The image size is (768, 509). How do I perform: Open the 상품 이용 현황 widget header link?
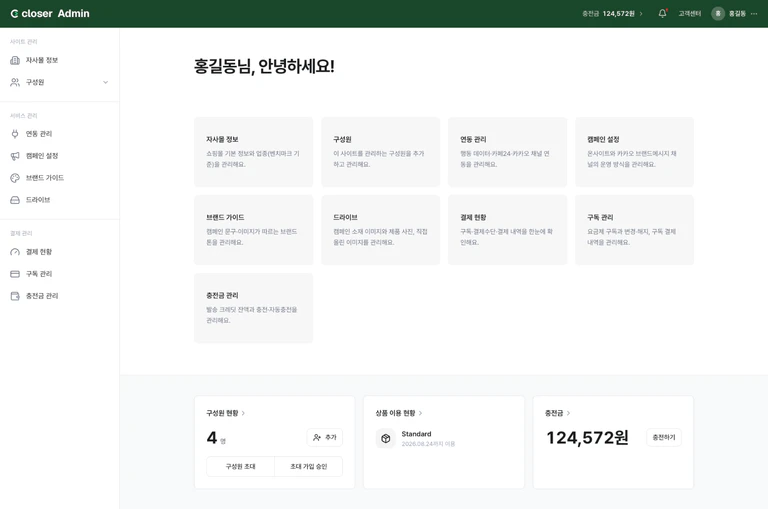pyautogui.click(x=399, y=413)
